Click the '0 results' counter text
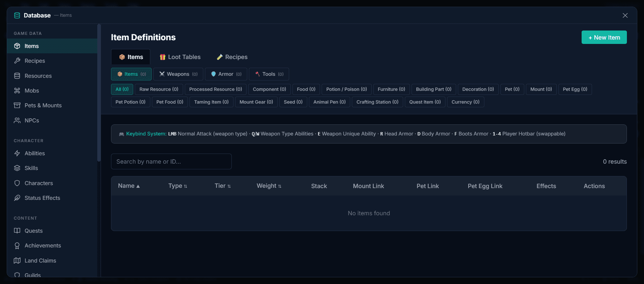This screenshot has width=644, height=284. tap(615, 162)
